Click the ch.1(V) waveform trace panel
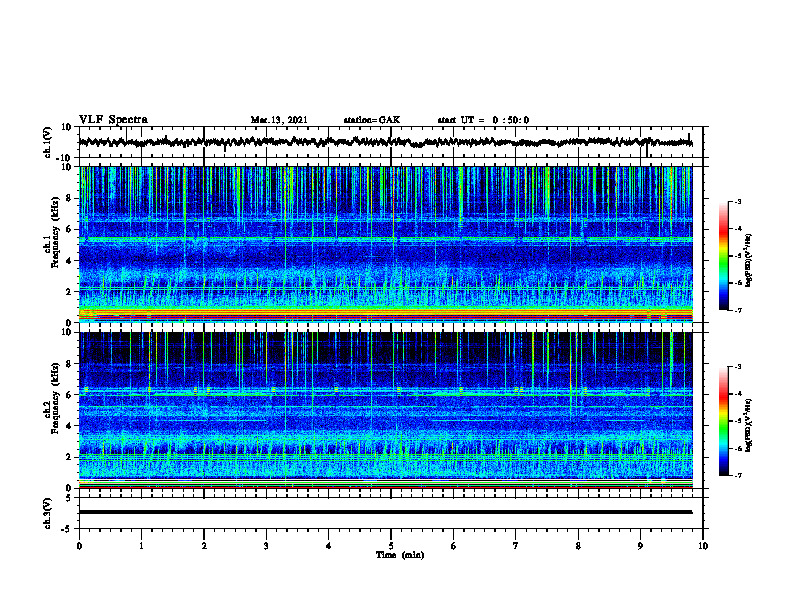Screen dimensions: 792x612 (x=391, y=142)
